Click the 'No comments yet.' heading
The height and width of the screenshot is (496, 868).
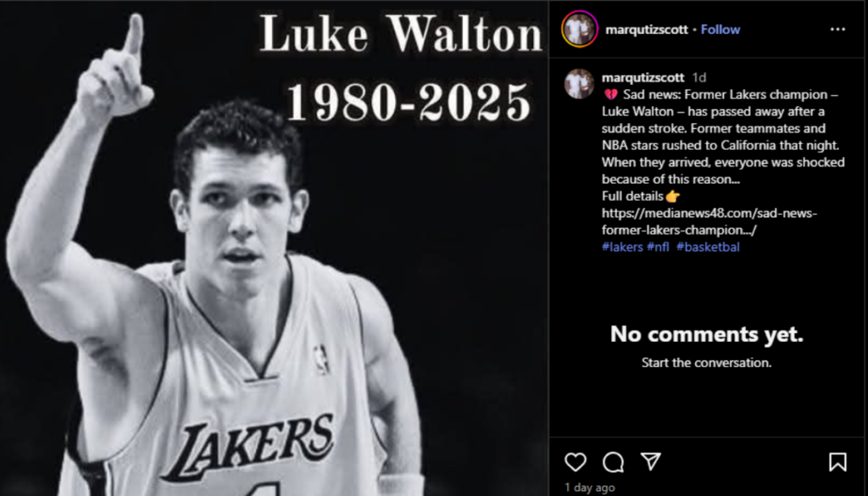pyautogui.click(x=706, y=334)
